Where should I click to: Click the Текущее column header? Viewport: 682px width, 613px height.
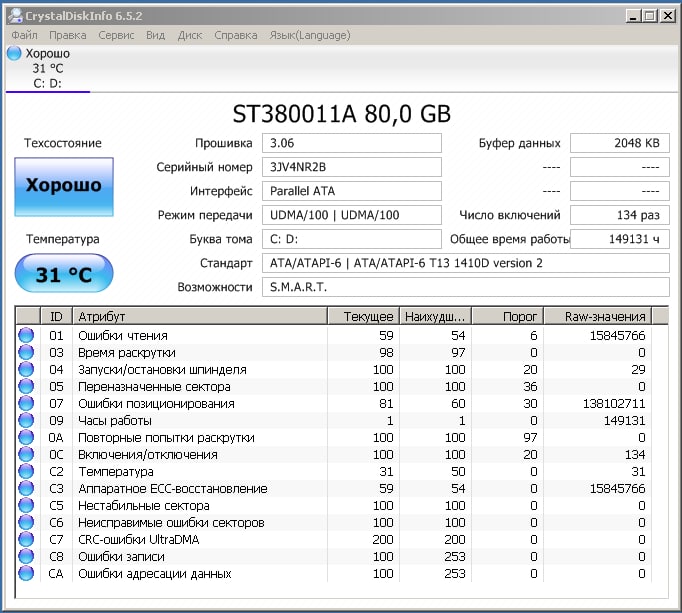[364, 316]
